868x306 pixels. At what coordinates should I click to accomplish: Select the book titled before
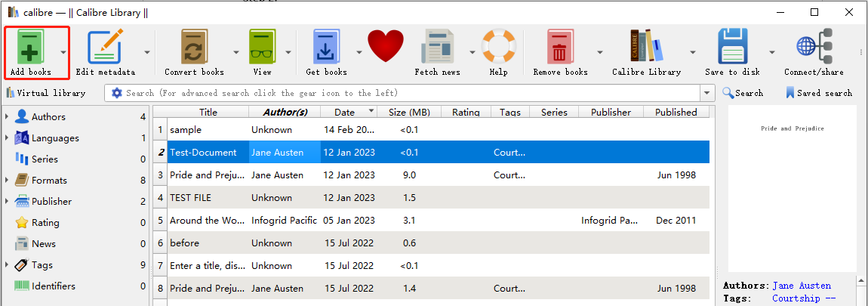click(184, 243)
